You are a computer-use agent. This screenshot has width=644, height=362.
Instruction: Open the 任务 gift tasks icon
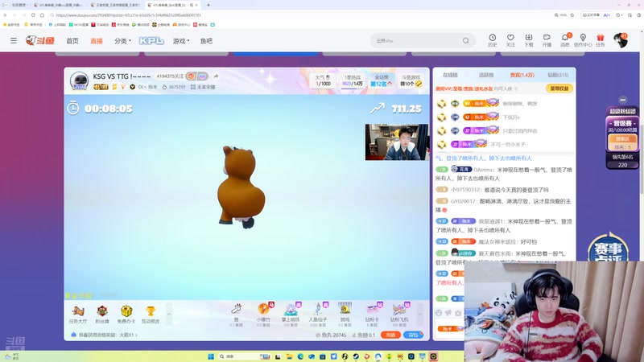(x=601, y=40)
